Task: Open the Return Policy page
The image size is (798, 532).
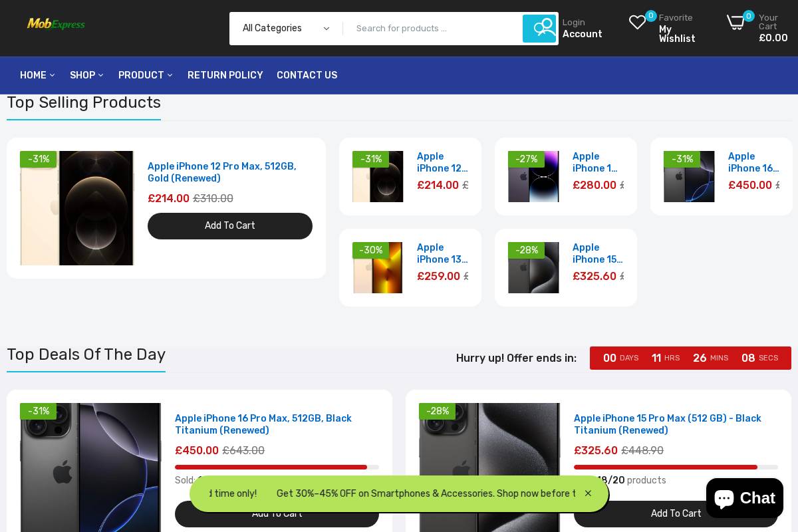Action: pyautogui.click(x=225, y=75)
